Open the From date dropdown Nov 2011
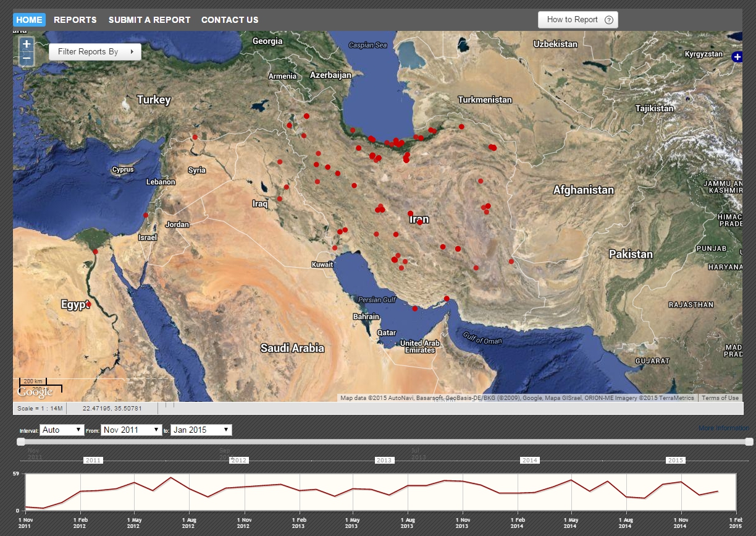Screen dimensions: 756x536 [132, 430]
